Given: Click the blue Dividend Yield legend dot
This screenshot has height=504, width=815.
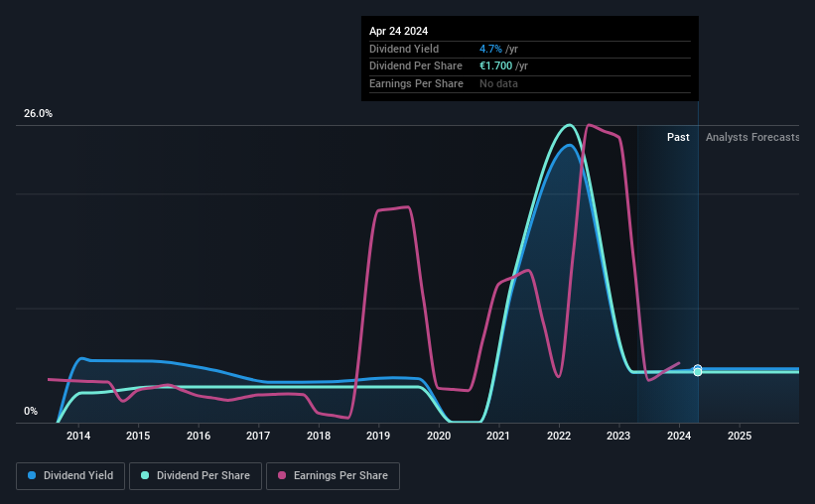Looking at the screenshot, I should point(32,475).
